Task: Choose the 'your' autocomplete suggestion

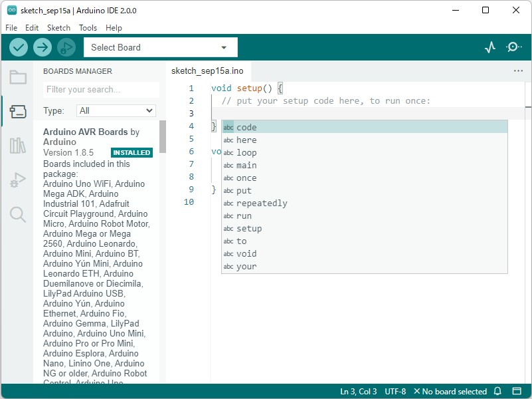Action: click(x=365, y=266)
